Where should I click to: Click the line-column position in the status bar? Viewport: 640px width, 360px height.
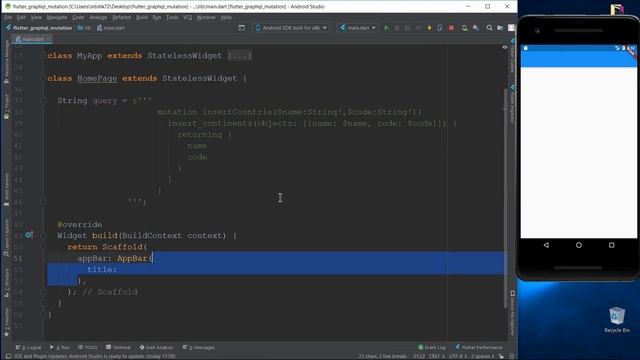(x=419, y=356)
